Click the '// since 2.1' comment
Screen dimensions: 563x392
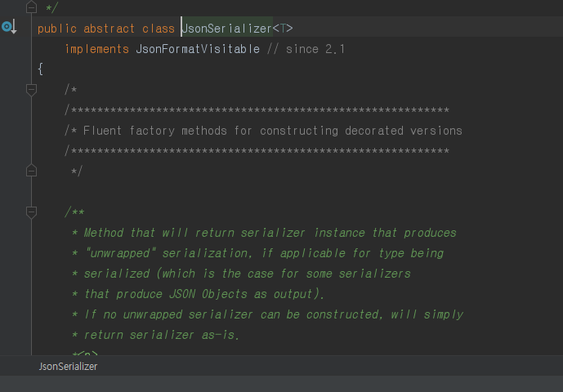306,49
